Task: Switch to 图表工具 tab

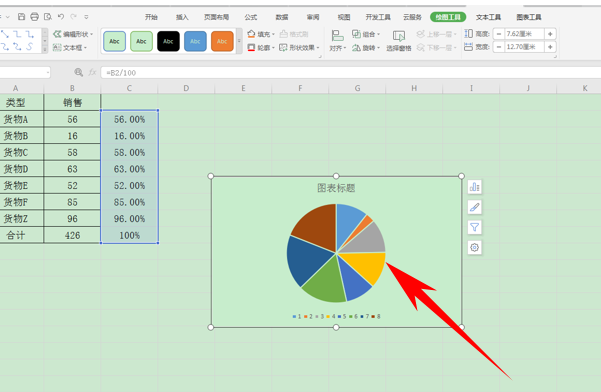Action: [x=529, y=17]
